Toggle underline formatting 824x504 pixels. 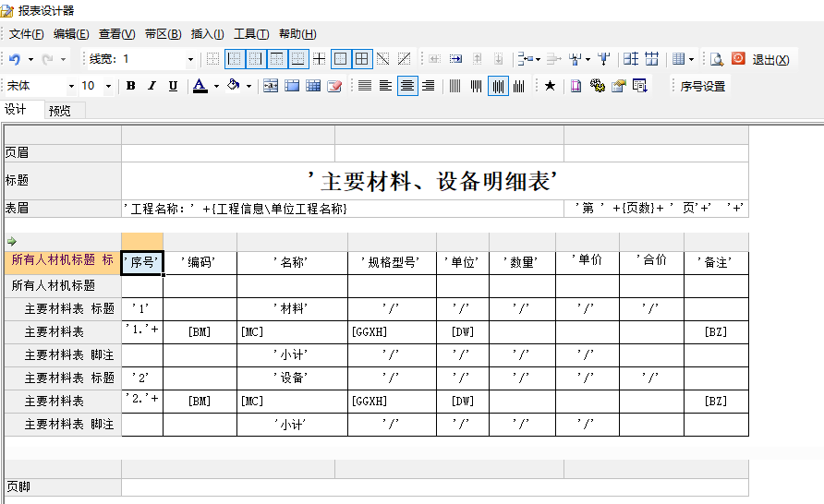[173, 86]
